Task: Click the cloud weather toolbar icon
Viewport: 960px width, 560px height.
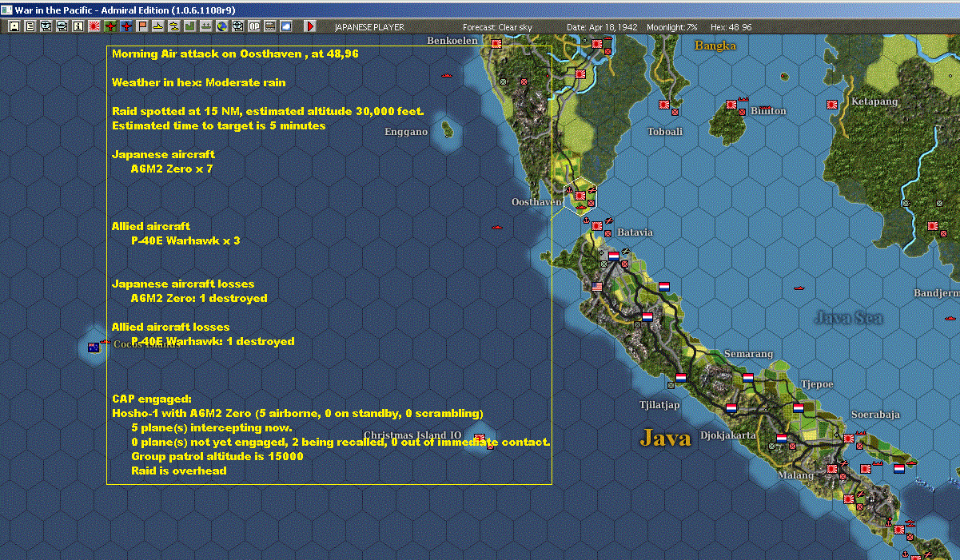Action: tap(285, 26)
